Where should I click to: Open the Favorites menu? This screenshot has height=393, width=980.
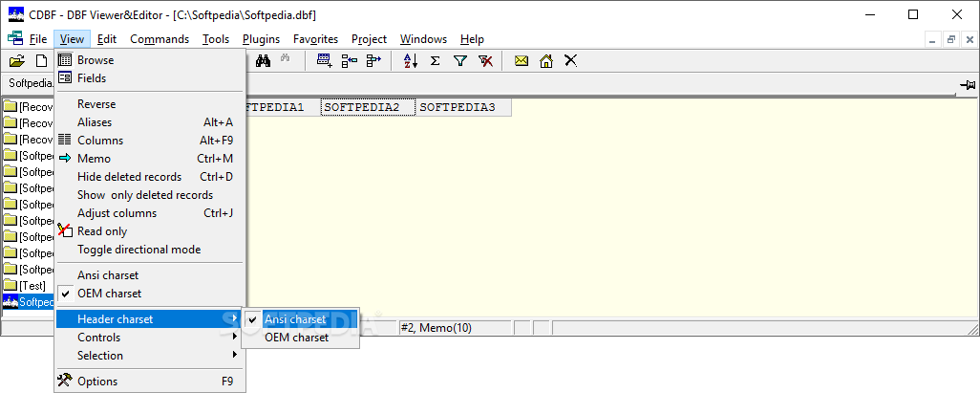[315, 39]
